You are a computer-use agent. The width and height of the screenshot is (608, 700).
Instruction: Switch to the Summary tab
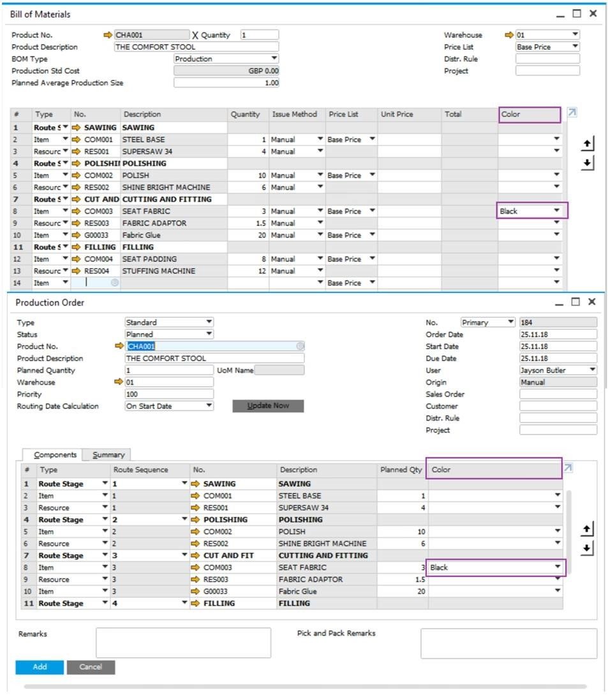(107, 454)
